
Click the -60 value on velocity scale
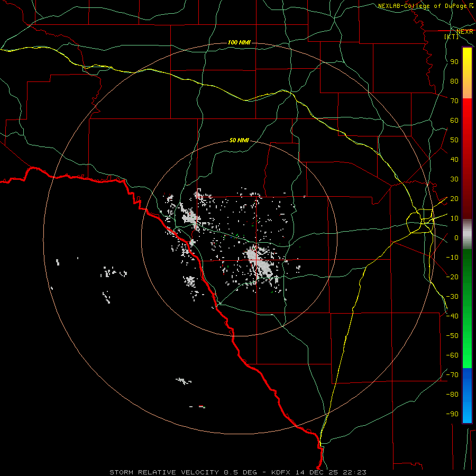(x=452, y=355)
